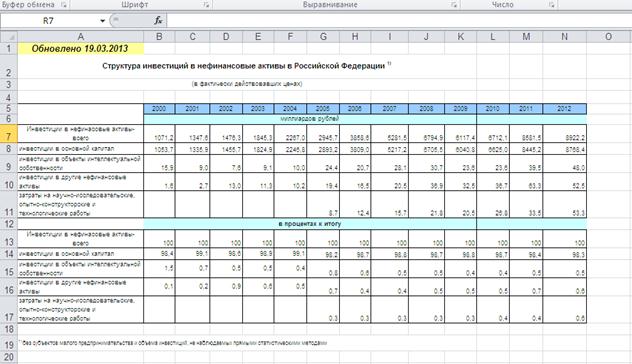Select row 17 header
Viewport: 632px width, 364px height.
pos(8,310)
